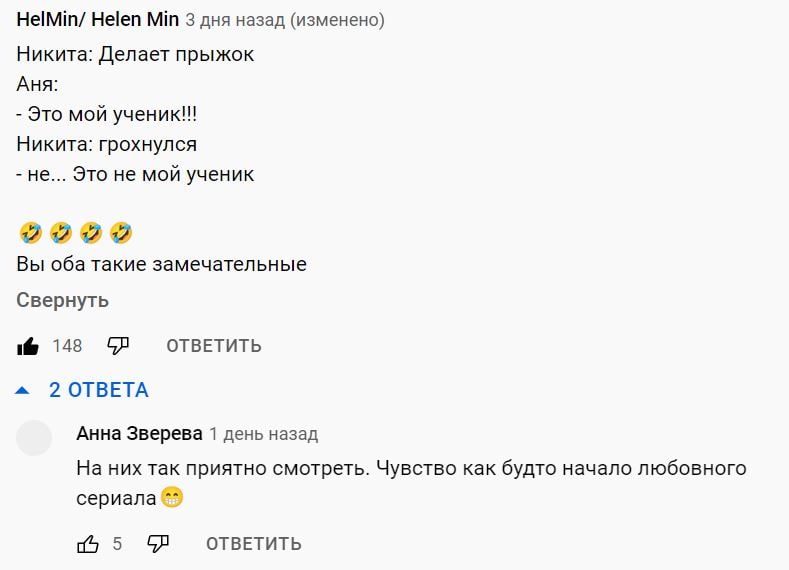Click the last laughing emoji in the row
The width and height of the screenshot is (789, 570).
121,234
